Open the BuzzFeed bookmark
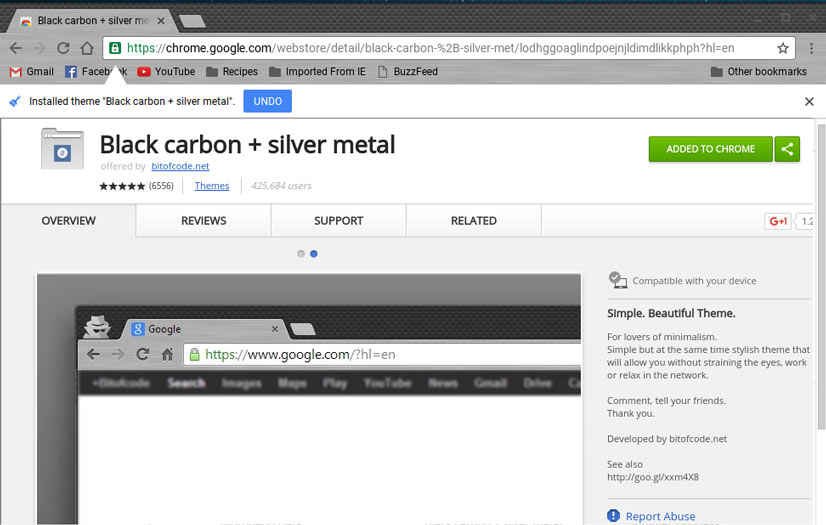Viewport: 826px width, 525px height. (408, 72)
